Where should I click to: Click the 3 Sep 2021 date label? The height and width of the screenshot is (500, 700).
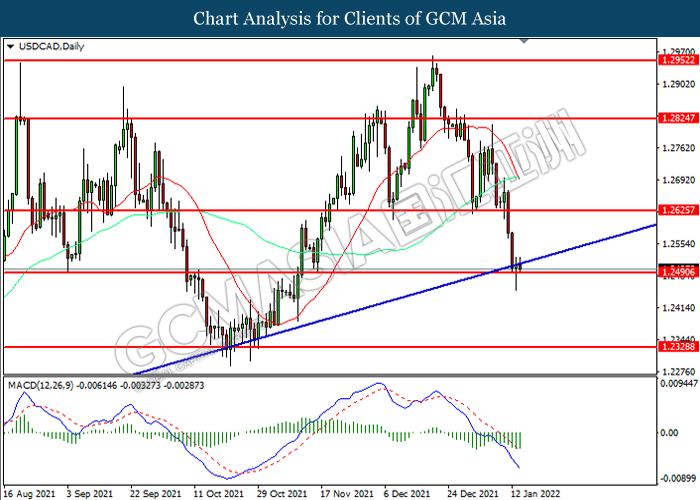point(90,494)
